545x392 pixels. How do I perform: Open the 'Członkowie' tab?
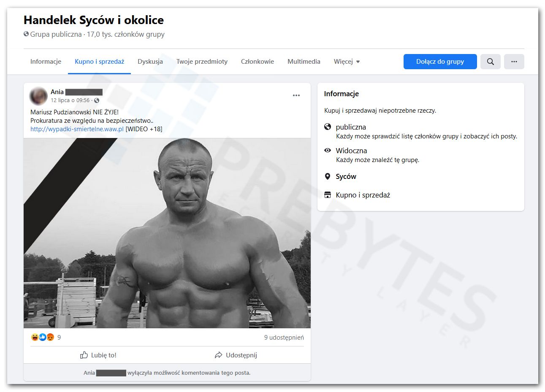258,62
